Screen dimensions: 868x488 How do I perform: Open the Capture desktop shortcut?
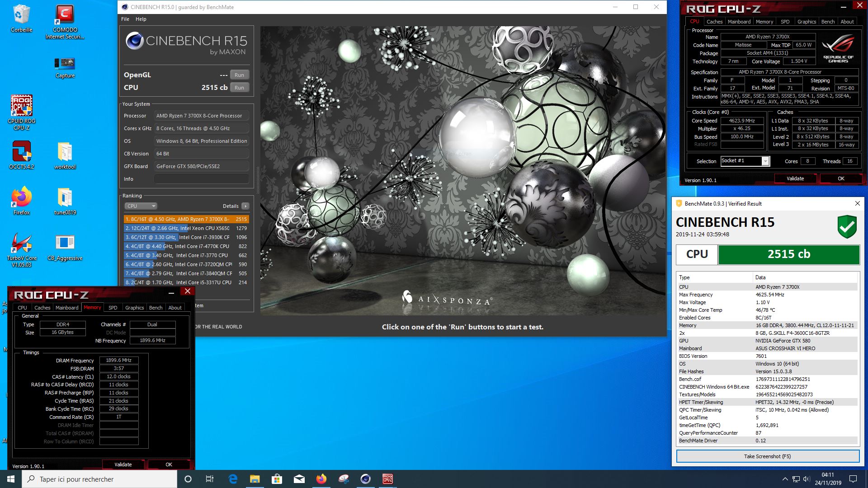pos(65,67)
